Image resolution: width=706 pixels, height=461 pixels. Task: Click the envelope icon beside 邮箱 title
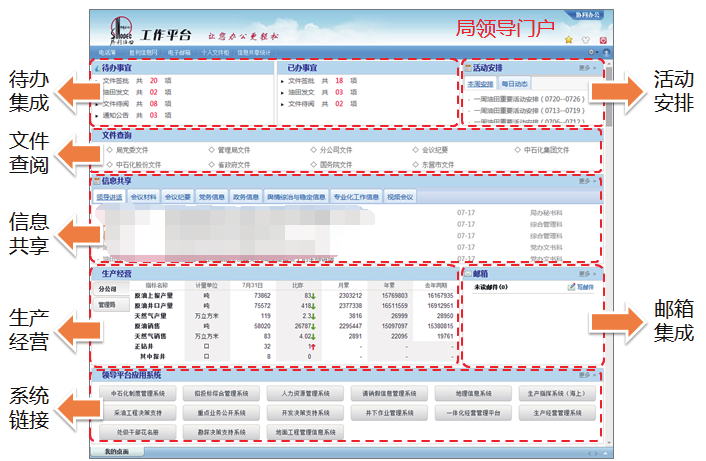point(468,273)
